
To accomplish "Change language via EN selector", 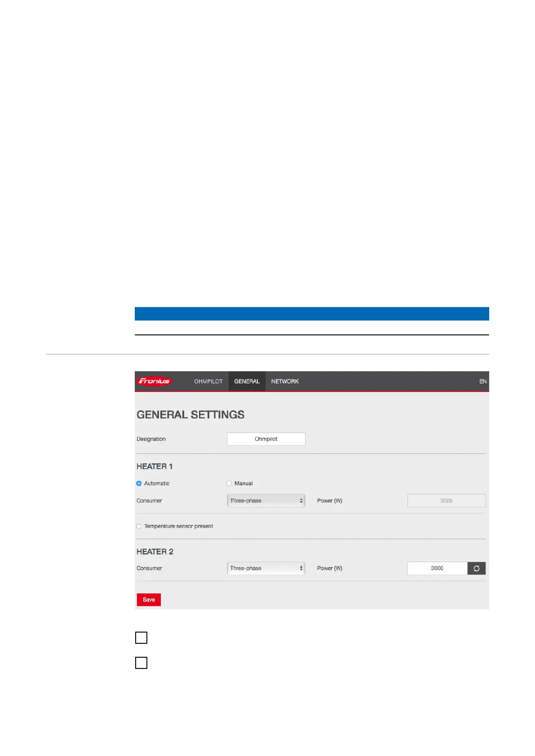I will click(483, 382).
